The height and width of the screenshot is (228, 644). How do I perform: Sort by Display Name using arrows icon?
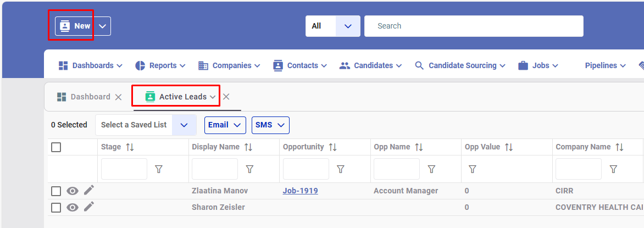248,147
